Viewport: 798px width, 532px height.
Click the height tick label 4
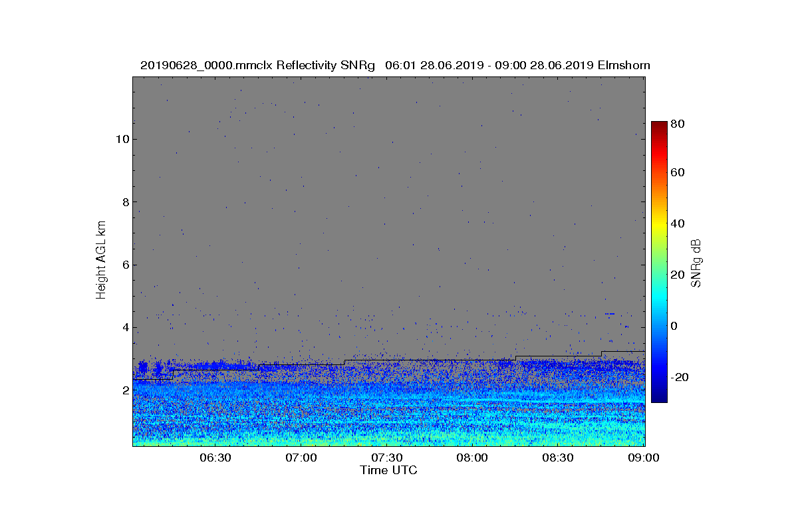pos(125,327)
